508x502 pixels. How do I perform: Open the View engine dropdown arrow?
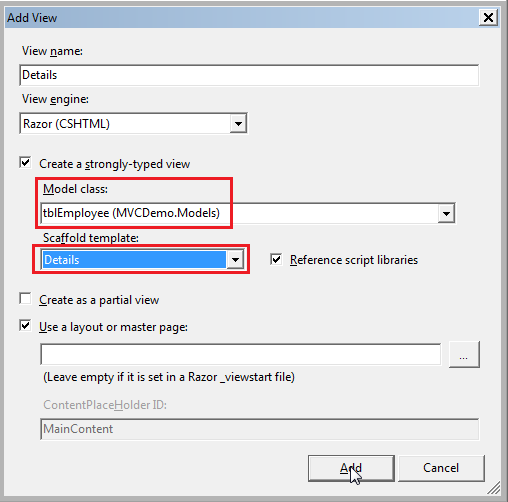(x=238, y=124)
